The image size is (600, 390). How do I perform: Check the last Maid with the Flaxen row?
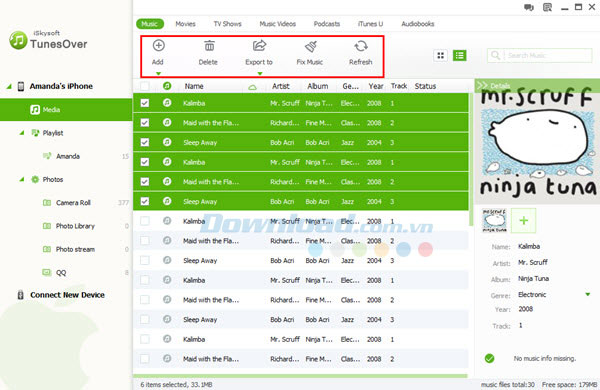pos(145,359)
